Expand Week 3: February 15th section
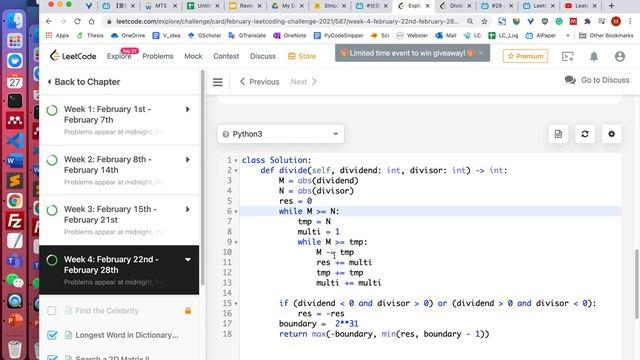Image resolution: width=640 pixels, height=360 pixels. click(x=188, y=209)
